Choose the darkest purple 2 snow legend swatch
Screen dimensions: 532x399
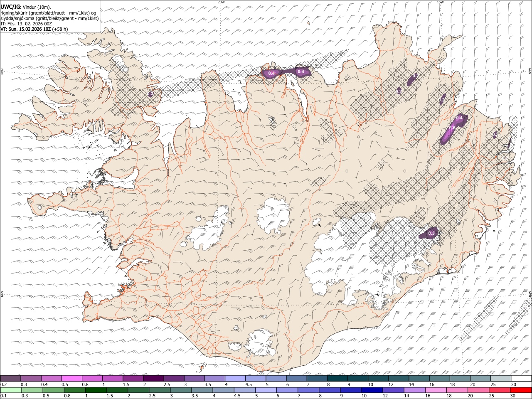(x=153, y=379)
